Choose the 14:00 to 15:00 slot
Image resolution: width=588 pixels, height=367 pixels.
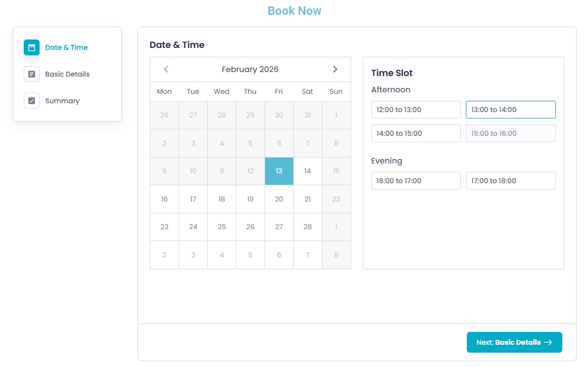[x=416, y=133]
